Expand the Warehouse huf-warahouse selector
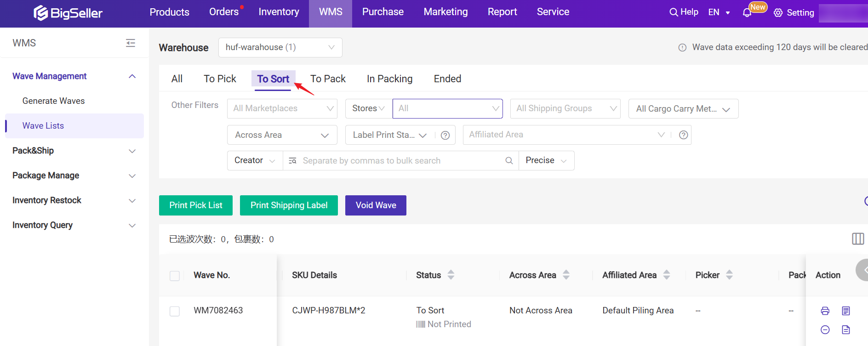This screenshot has height=346, width=868. coord(280,48)
